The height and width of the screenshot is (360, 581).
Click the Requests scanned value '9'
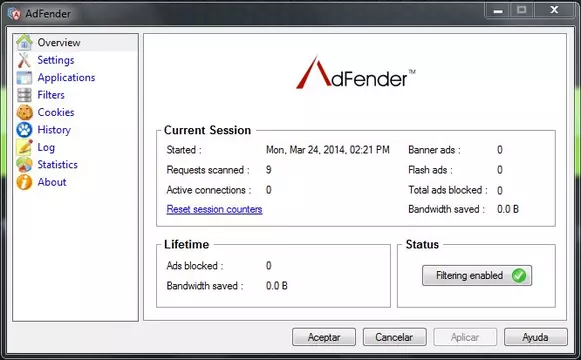coord(269,170)
